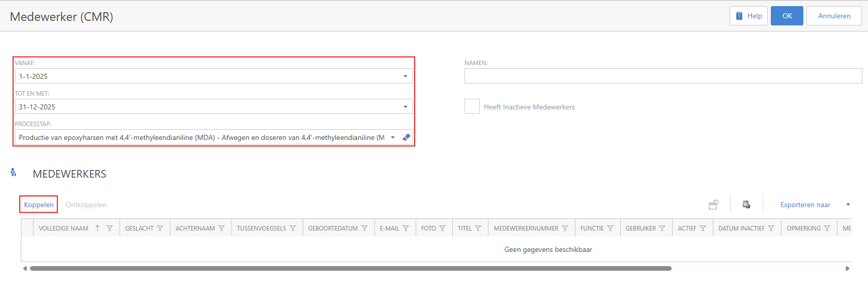Click the E-mail column header

[x=389, y=228]
